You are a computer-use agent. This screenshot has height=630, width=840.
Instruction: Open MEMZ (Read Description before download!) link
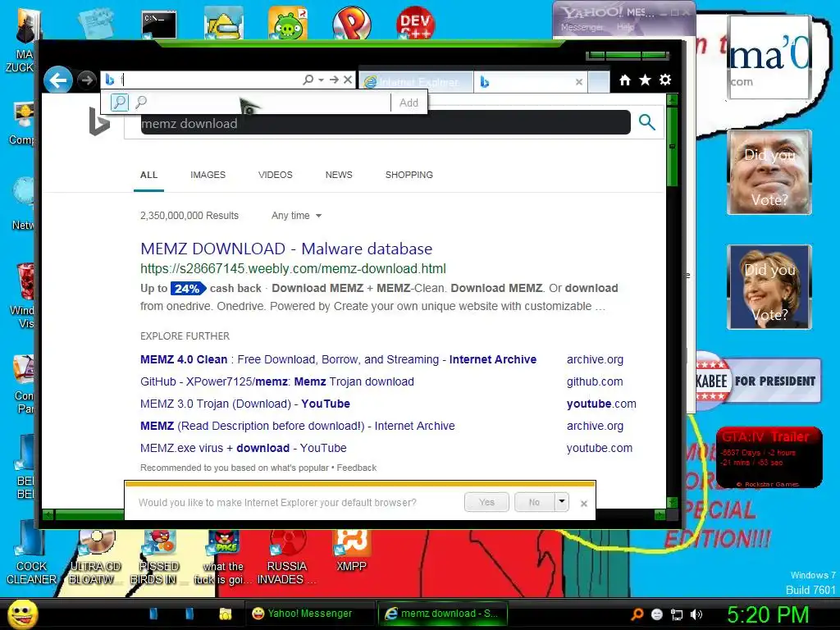(x=297, y=426)
